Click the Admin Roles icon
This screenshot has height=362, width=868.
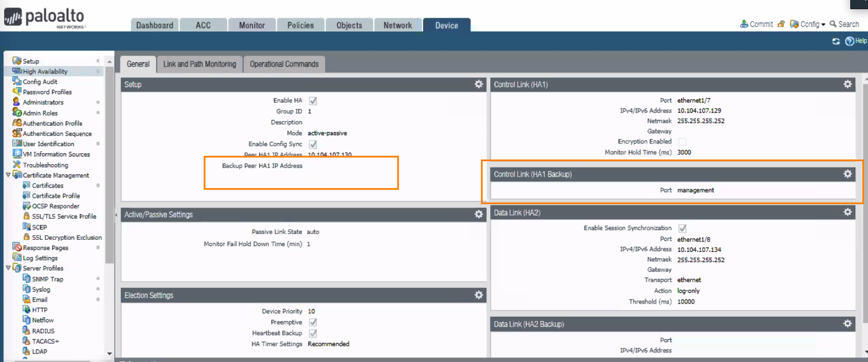(x=17, y=113)
